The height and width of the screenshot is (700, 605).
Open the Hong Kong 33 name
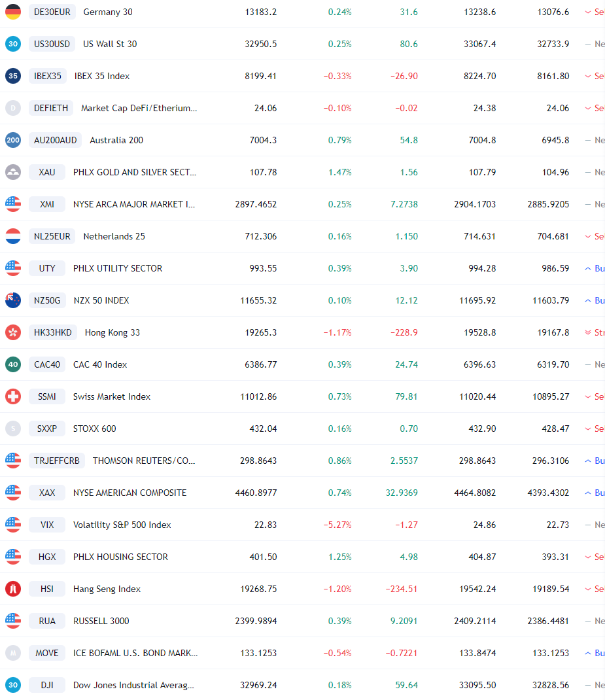[112, 332]
